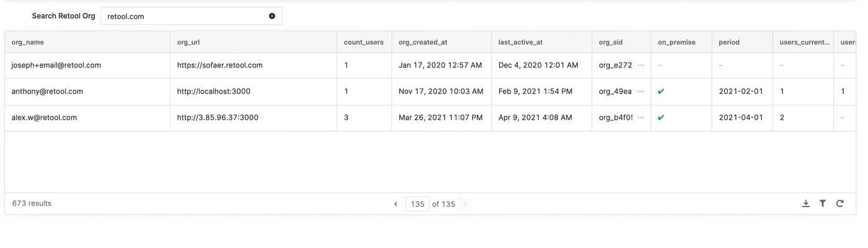Select the http://localhost:3000 URL cell

[213, 91]
